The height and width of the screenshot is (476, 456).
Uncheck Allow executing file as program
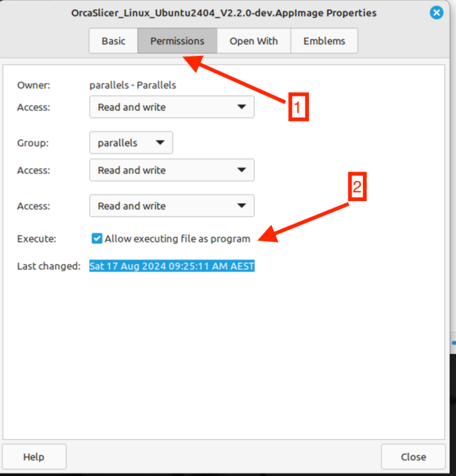point(97,239)
